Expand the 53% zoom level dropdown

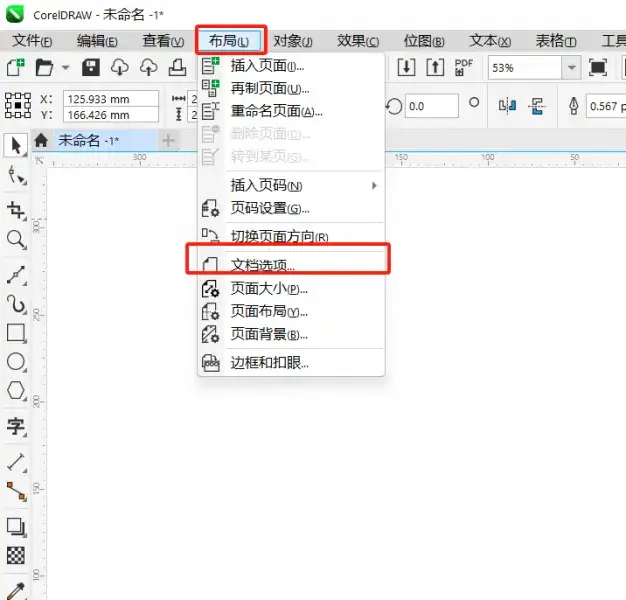tap(572, 67)
